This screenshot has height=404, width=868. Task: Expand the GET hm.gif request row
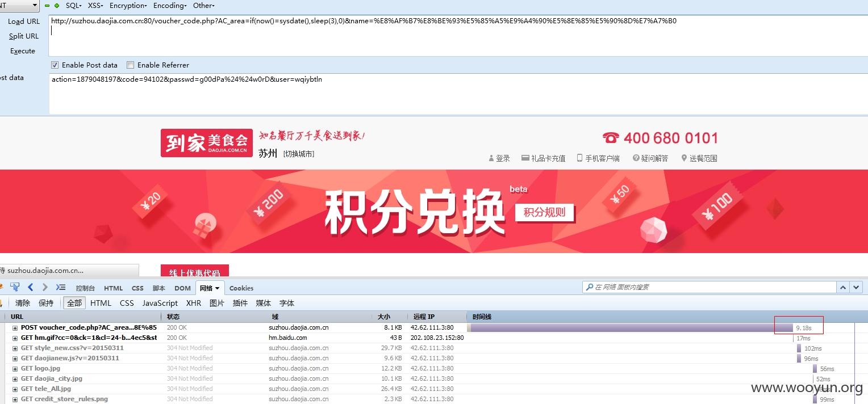coord(15,338)
